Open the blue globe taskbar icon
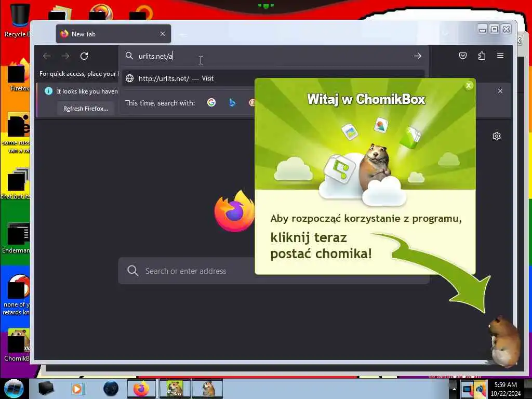Screen dimensions: 532x399 [111, 389]
